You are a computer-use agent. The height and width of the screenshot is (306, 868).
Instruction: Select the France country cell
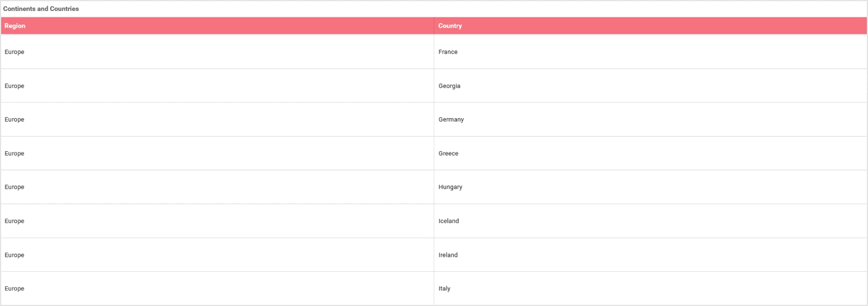[448, 52]
